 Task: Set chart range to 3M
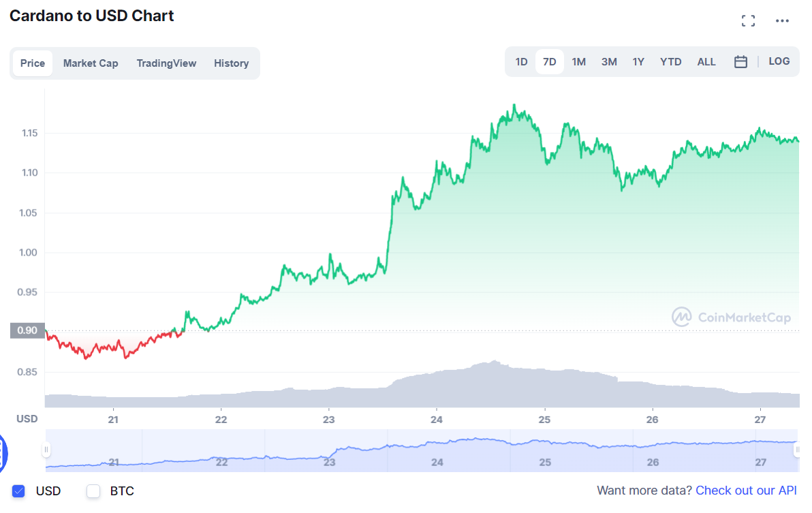click(x=609, y=61)
